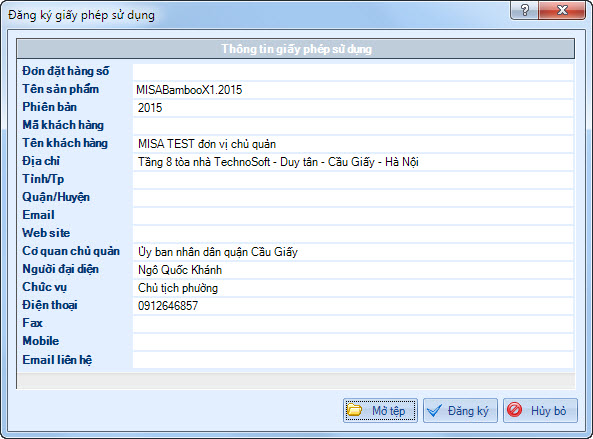Select the empty Quận/Huyện field
The image size is (593, 439).
tap(353, 198)
